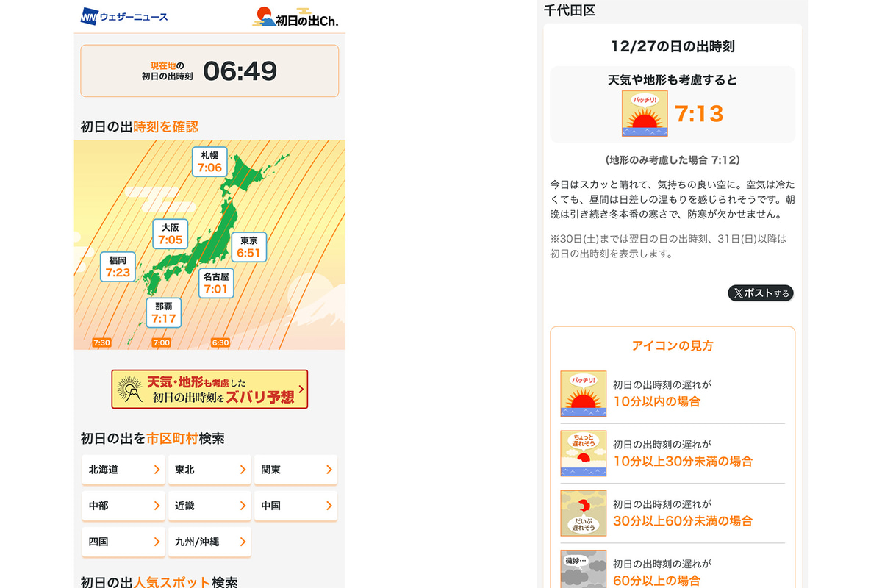Open the 東北 region list

(209, 470)
